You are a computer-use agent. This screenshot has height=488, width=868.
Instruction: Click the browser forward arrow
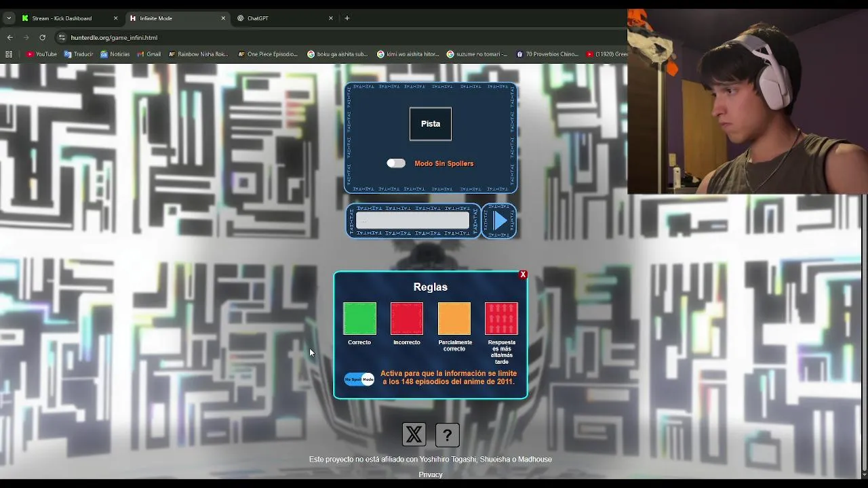[x=26, y=37]
